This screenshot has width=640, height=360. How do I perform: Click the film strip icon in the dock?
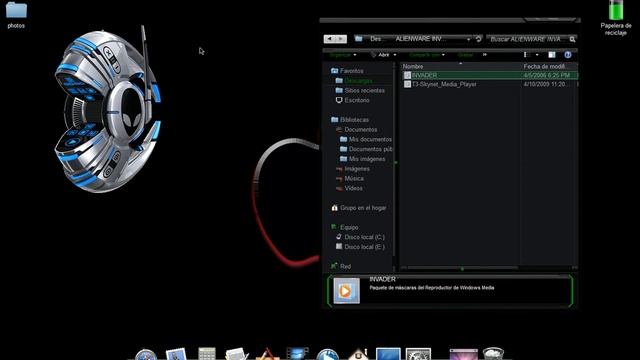click(x=298, y=354)
